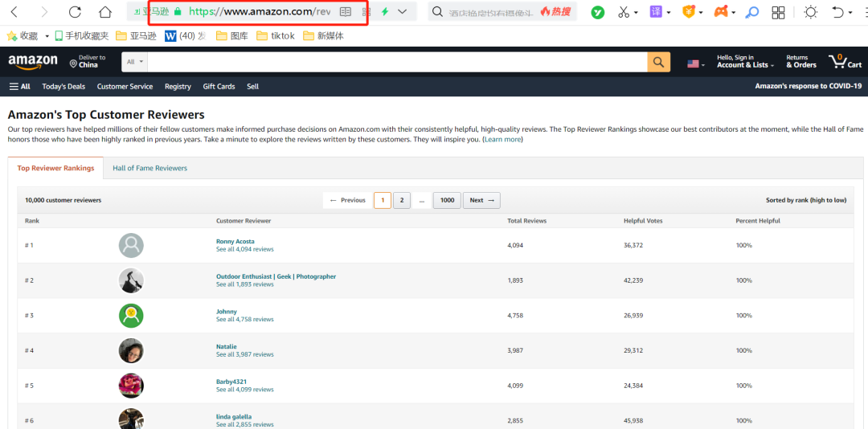The height and width of the screenshot is (429, 868).
Task: Expand the address bar dropdown chevron
Action: pos(403,11)
